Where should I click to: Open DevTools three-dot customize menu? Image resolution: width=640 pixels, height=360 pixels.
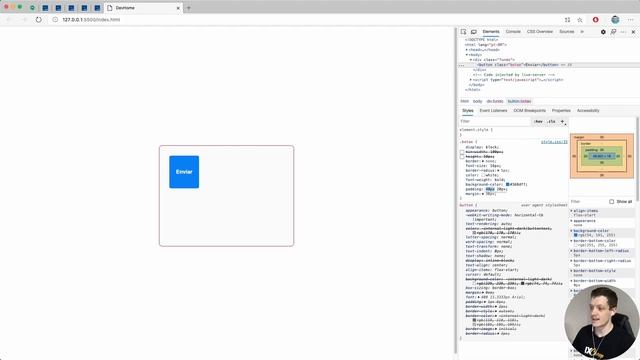coord(623,32)
